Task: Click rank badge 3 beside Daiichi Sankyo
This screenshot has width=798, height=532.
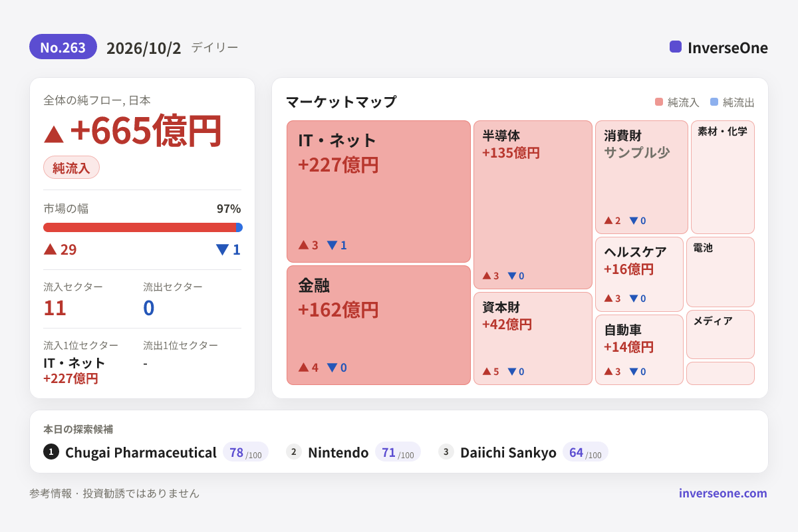Action: click(x=446, y=452)
